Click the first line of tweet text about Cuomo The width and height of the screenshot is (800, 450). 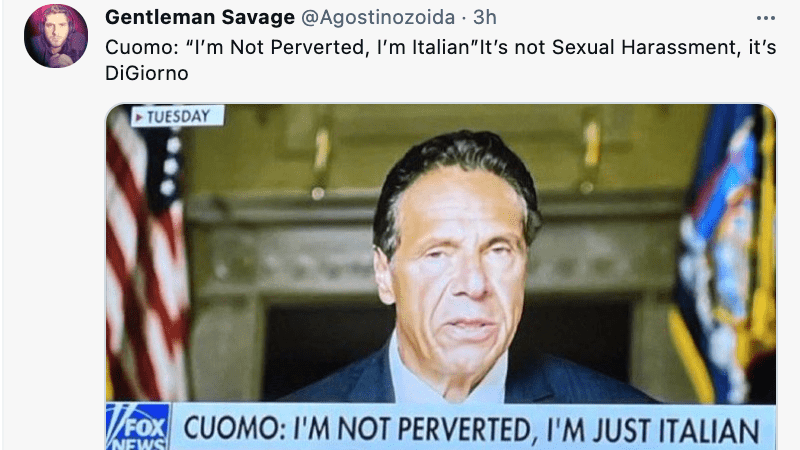tap(441, 47)
